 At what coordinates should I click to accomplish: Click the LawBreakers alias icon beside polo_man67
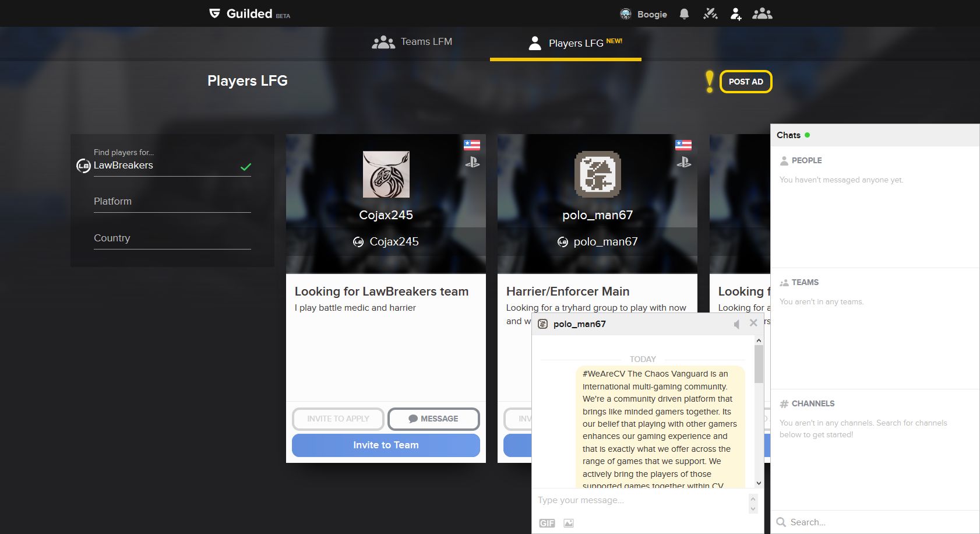click(x=563, y=242)
